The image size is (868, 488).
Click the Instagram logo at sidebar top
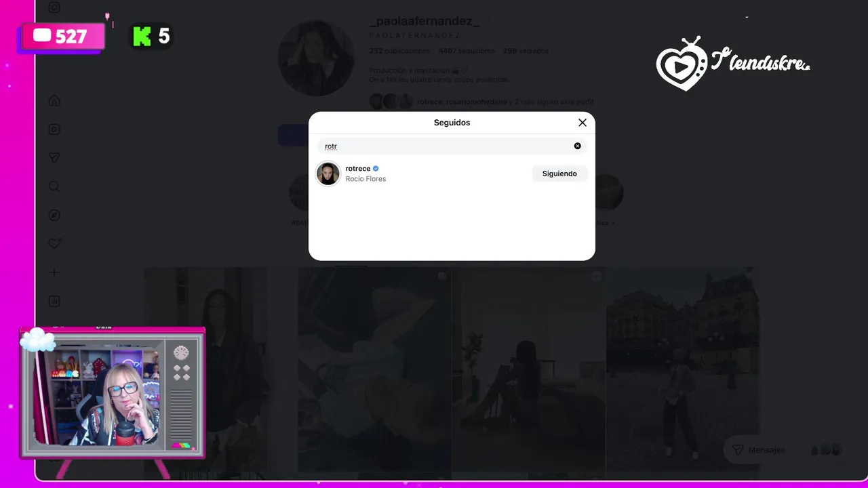point(54,7)
